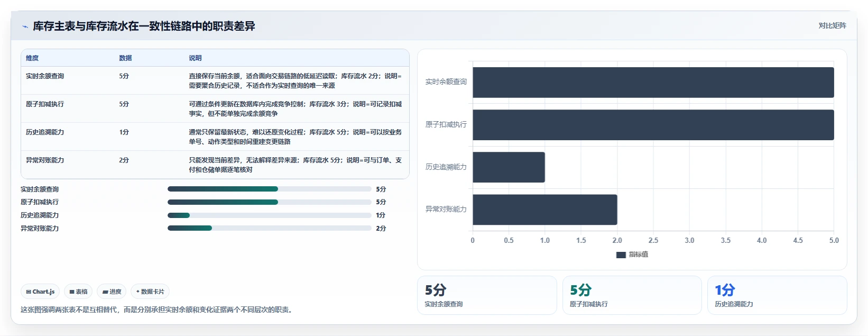Image resolution: width=868 pixels, height=336 pixels.
Task: Click the 1分 value in the table's 历史追溯能力 row
Action: click(124, 132)
